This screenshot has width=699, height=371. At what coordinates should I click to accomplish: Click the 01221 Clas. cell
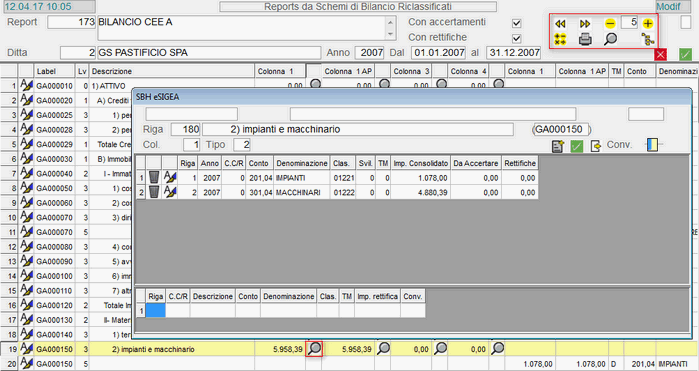(343, 177)
